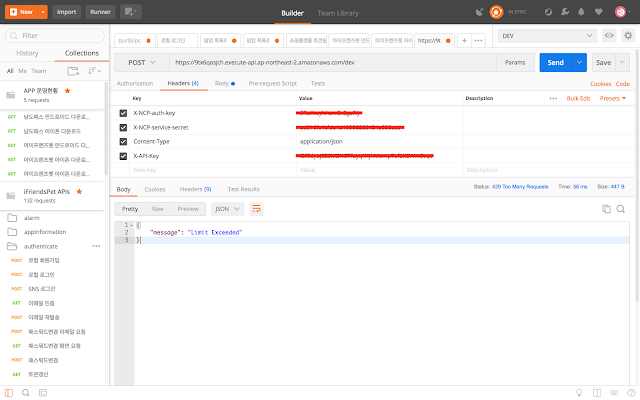The image size is (640, 400).
Task: Open the JSON format dropdown
Action: 227,209
